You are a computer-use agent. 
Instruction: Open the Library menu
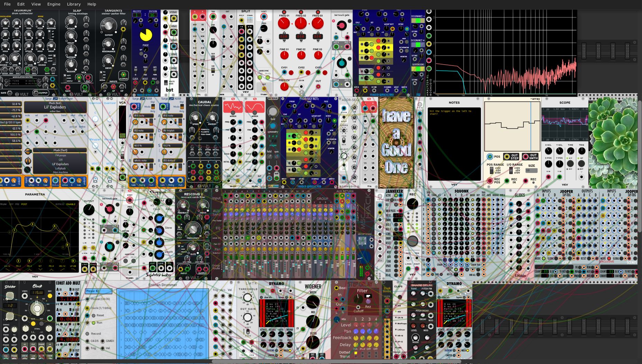pyautogui.click(x=74, y=4)
